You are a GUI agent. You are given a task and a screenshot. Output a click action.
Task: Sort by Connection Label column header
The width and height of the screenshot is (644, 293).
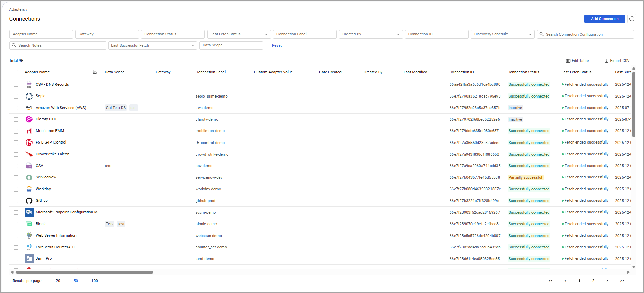click(210, 72)
